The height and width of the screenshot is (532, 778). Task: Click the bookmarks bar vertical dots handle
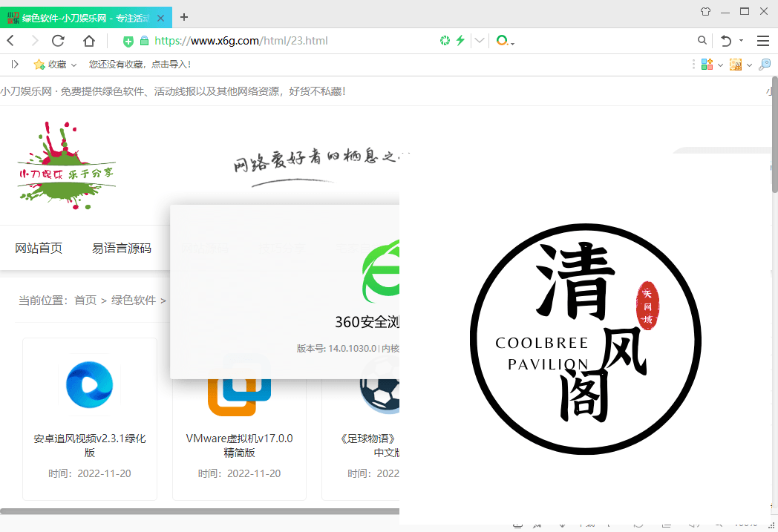(693, 65)
